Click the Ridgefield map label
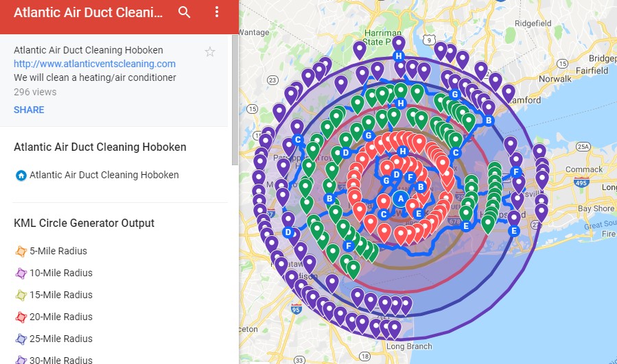The image size is (617, 364). (x=533, y=23)
